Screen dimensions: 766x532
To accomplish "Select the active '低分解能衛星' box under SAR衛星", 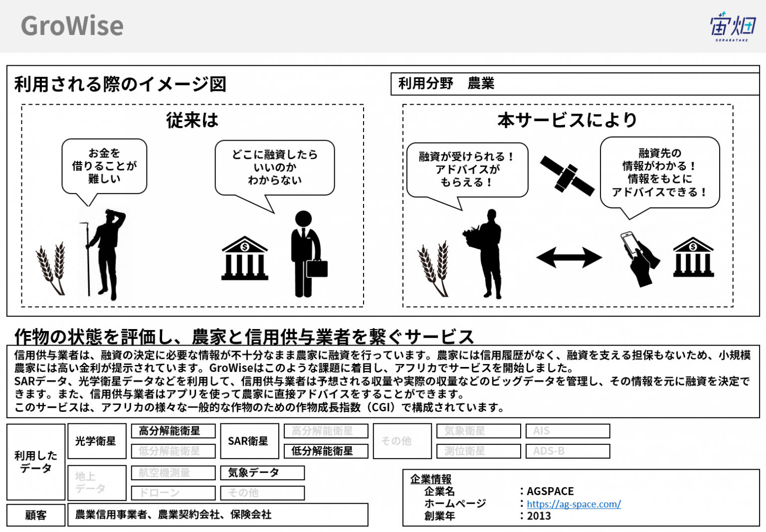I will tap(326, 451).
